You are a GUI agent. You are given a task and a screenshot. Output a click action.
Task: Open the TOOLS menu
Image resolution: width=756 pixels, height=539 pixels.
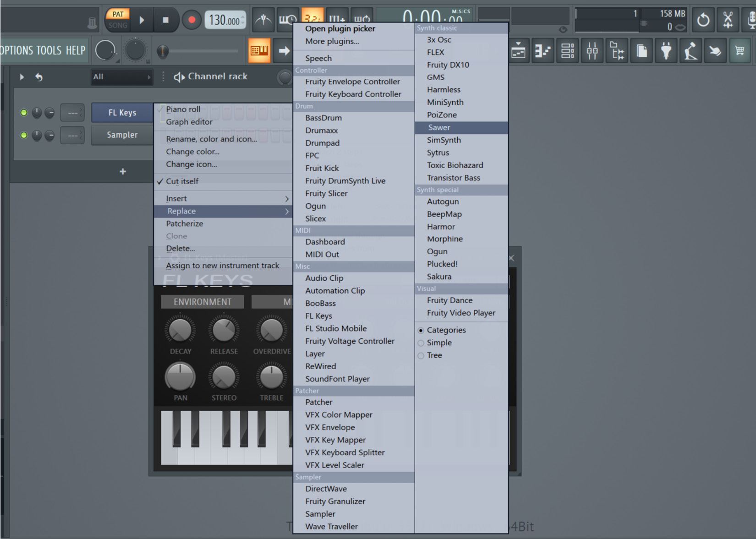(x=49, y=50)
